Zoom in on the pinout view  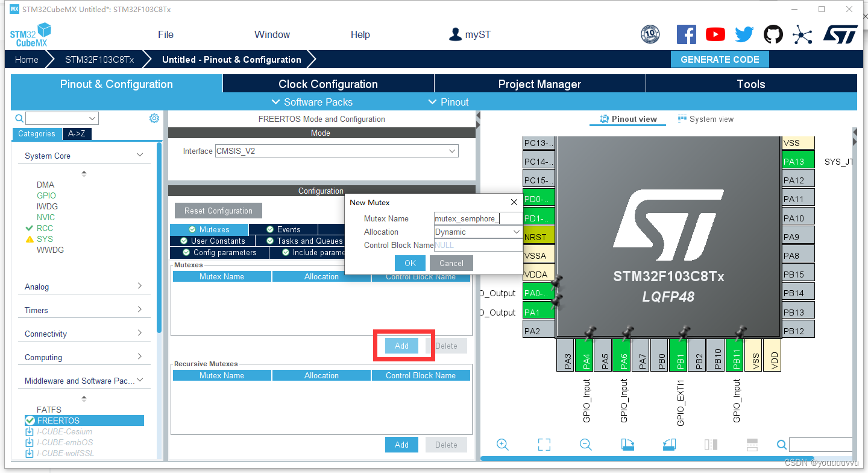coord(503,445)
